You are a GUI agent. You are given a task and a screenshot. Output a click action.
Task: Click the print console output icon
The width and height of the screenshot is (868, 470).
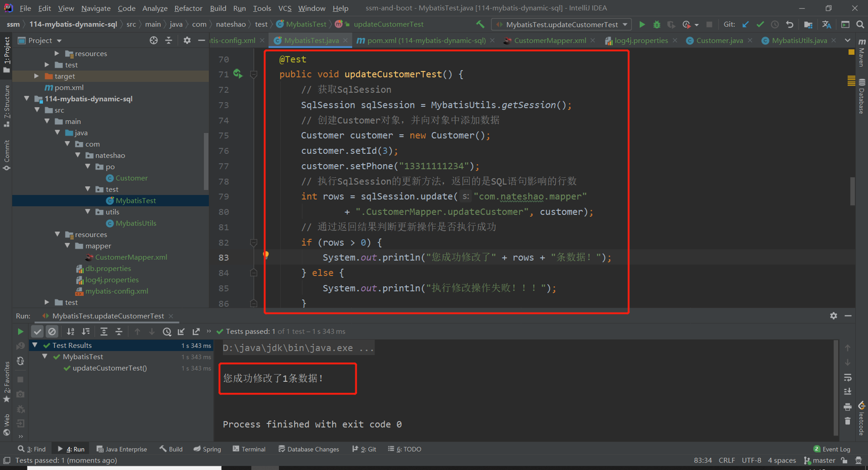tap(848, 407)
